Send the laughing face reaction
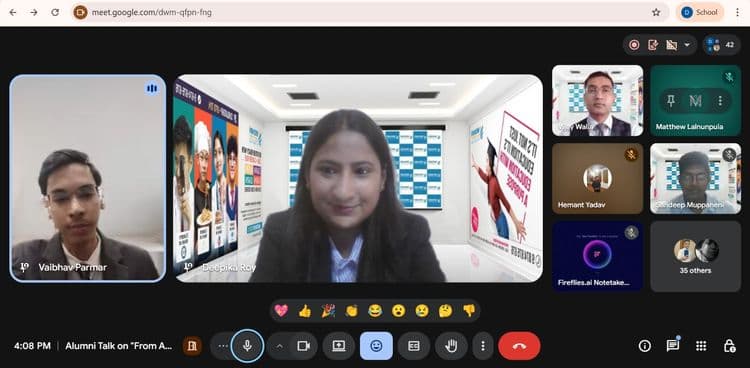This screenshot has width=750, height=368. [375, 311]
